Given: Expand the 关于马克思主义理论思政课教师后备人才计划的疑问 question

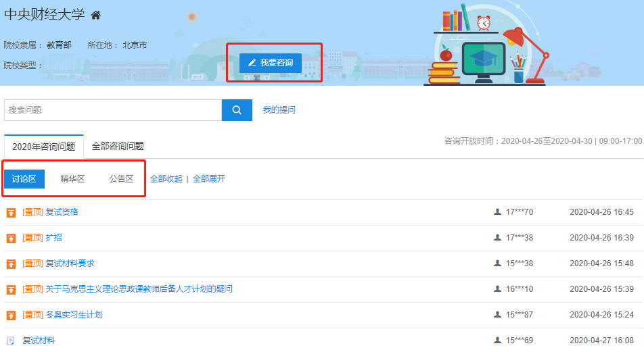Looking at the screenshot, I should pyautogui.click(x=139, y=289).
